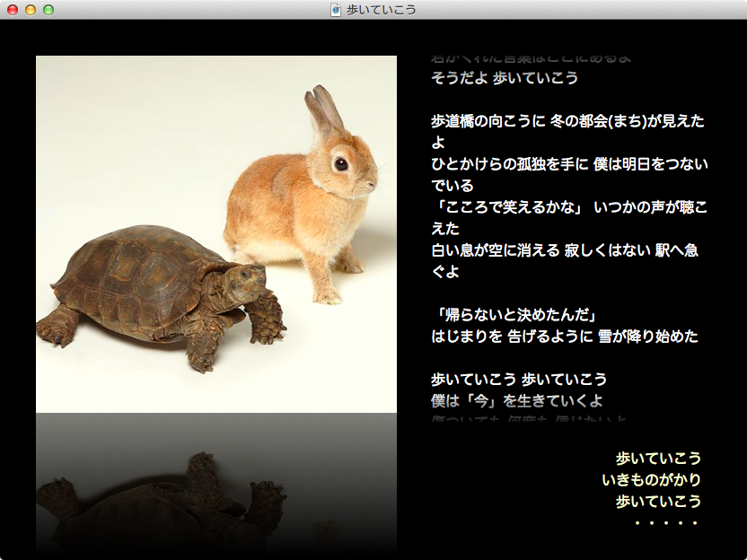Click the song title above the artist name

pyautogui.click(x=658, y=459)
